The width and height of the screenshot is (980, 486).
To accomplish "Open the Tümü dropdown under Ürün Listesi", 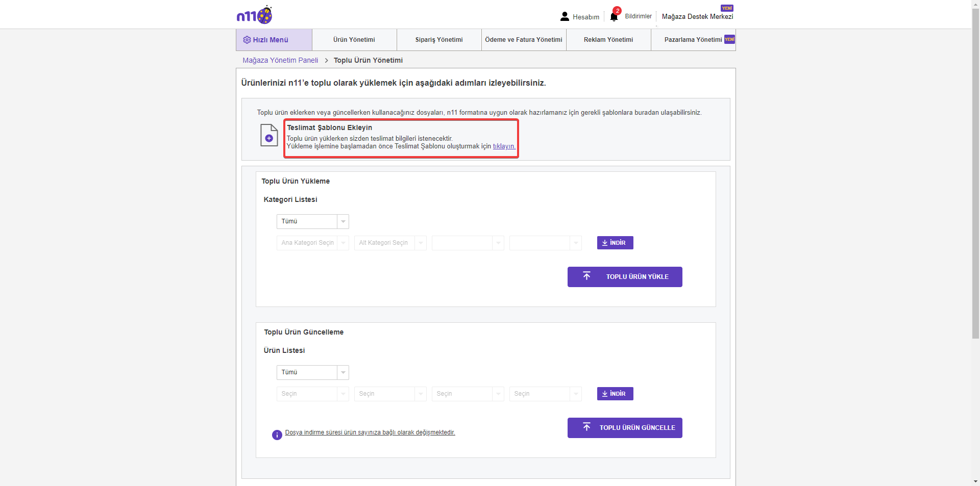I will pyautogui.click(x=313, y=372).
